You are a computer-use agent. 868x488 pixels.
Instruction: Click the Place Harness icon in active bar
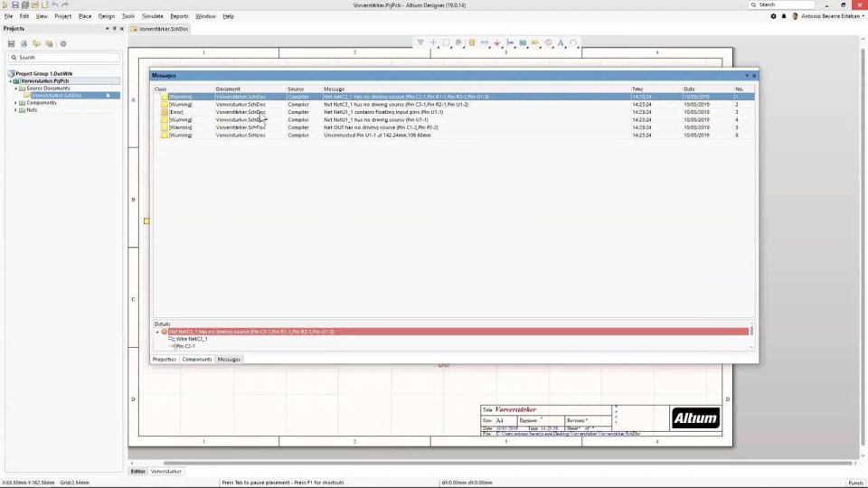coord(510,42)
